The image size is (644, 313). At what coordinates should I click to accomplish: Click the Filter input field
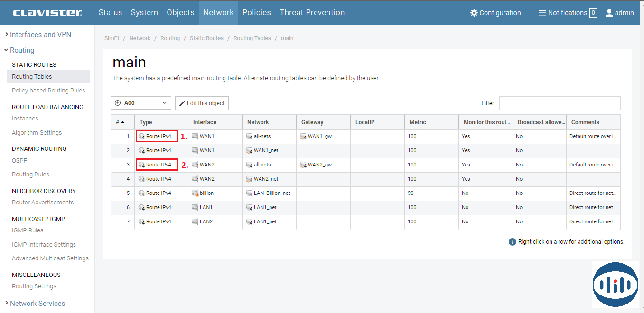click(x=560, y=103)
